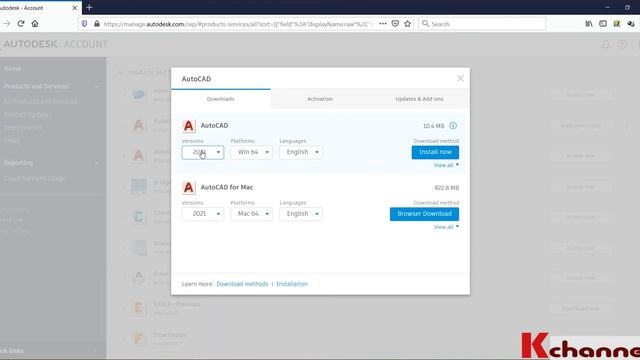This screenshot has height=360, width=640.
Task: Show info icon beside 10.4 MB
Action: (x=453, y=126)
